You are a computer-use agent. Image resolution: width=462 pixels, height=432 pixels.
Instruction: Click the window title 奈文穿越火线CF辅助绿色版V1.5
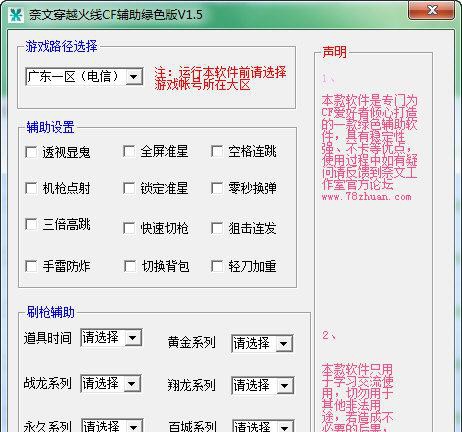point(116,15)
